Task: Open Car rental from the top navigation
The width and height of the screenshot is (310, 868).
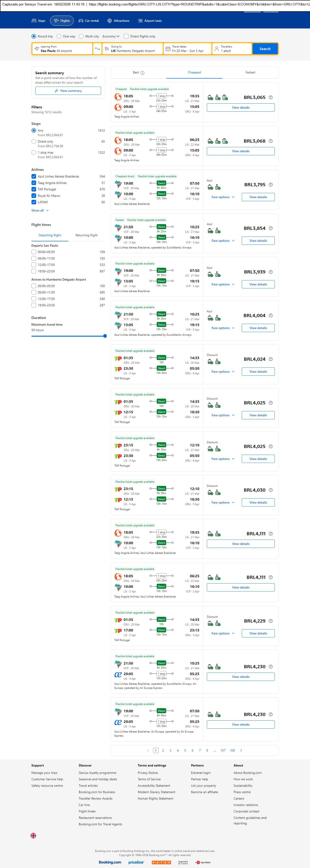Action: point(89,21)
